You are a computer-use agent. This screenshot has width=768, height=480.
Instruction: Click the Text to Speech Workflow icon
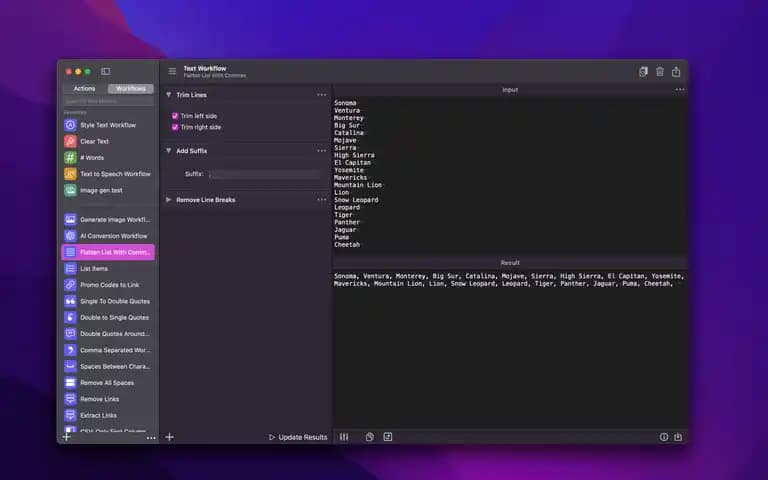(71, 174)
